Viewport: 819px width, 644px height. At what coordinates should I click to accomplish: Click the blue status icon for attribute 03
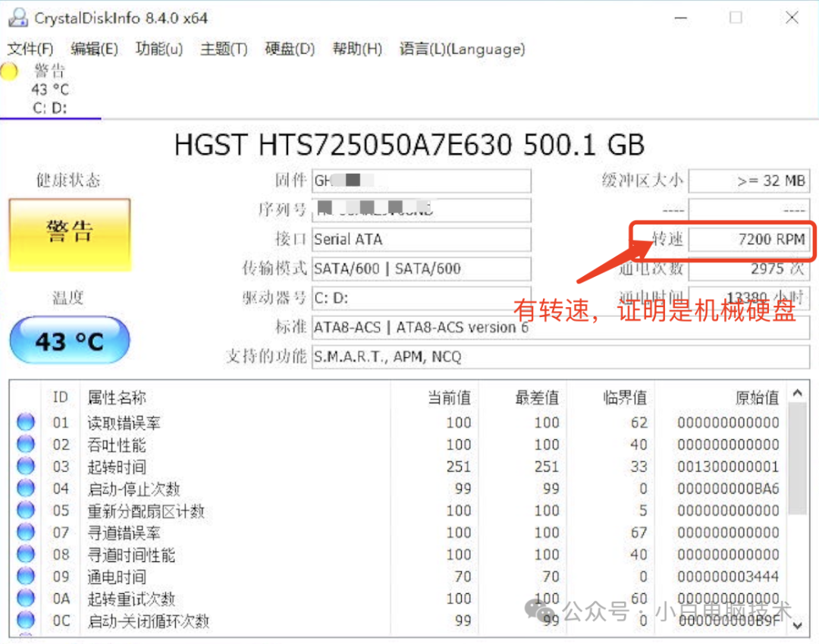(x=26, y=466)
